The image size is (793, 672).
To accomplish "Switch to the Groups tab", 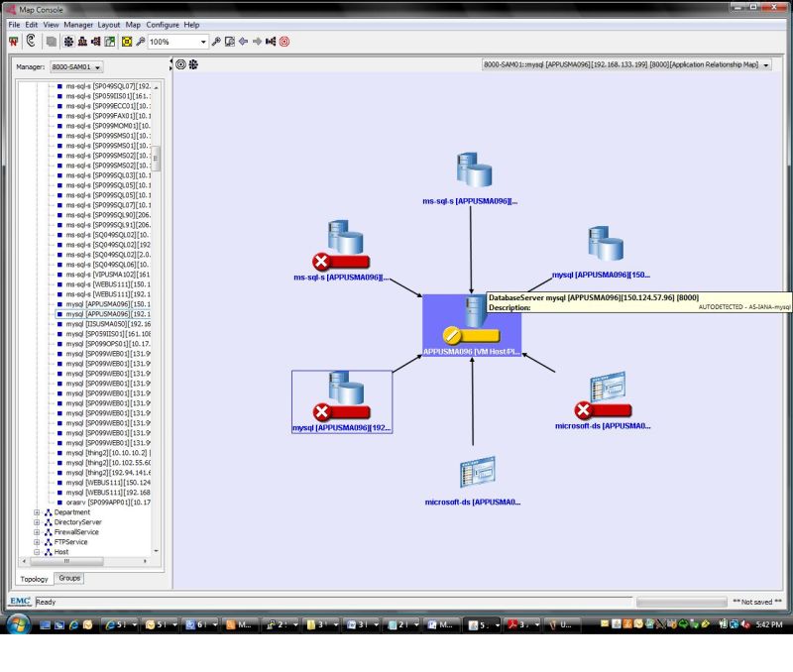I will point(68,578).
